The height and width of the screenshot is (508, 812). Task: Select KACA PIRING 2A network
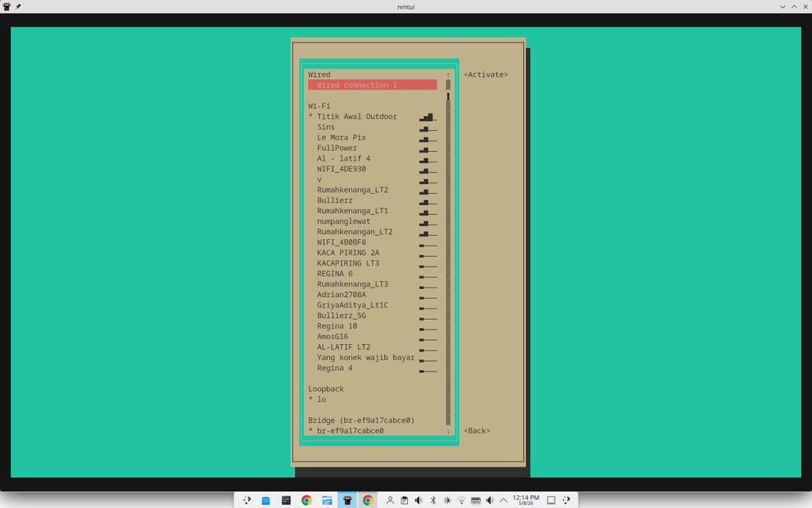pos(372,253)
